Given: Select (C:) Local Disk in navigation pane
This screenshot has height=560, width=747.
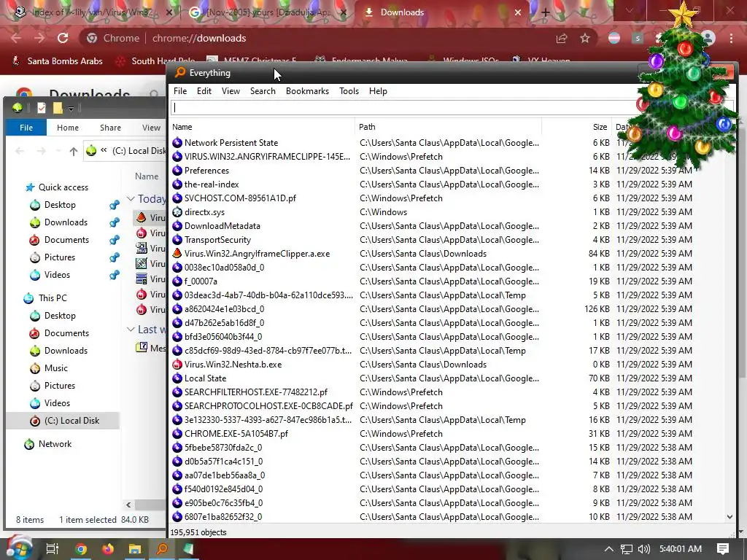Looking at the screenshot, I should pos(71,421).
